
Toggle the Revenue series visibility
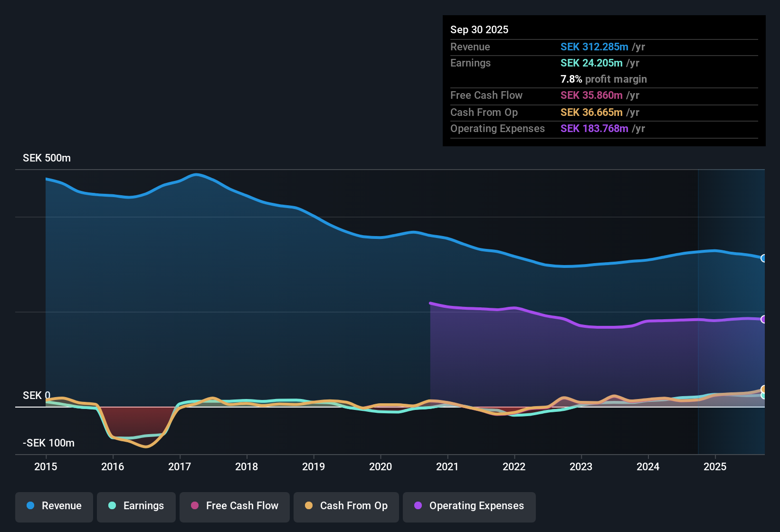[54, 506]
